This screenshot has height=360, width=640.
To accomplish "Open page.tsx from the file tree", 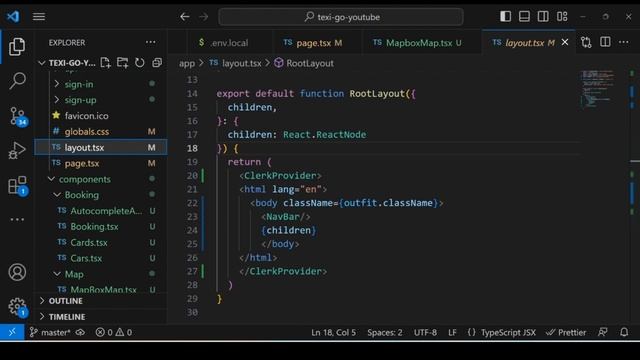I will pos(100,163).
